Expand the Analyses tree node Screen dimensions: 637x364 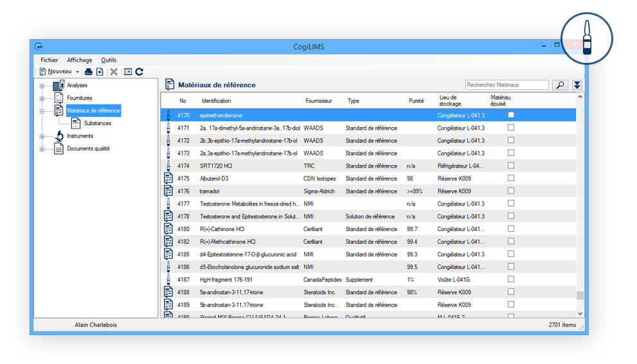coord(42,85)
